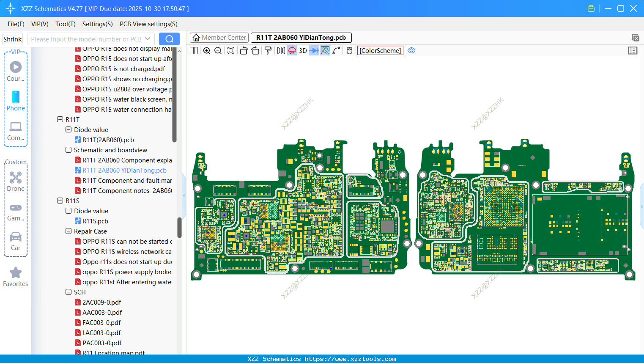Viewport: 644px width, 363px height.
Task: Toggle the measure track overlay tool
Action: (325, 50)
